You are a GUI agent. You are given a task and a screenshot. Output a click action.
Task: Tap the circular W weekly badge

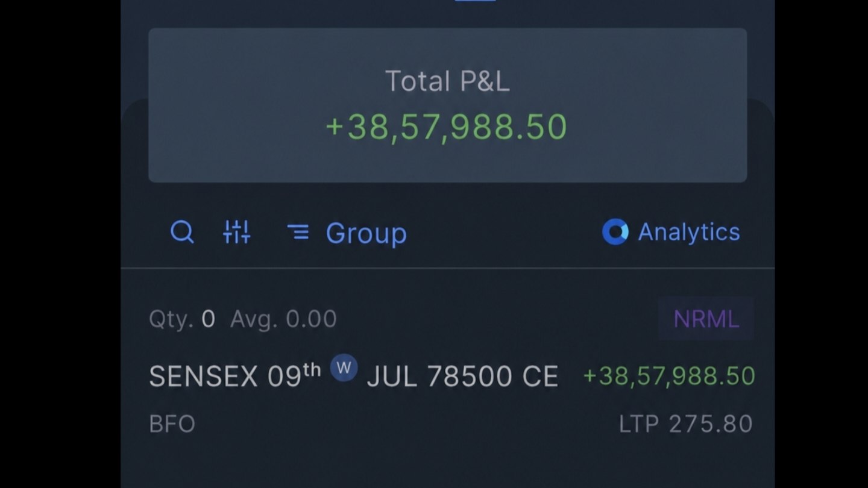(344, 368)
